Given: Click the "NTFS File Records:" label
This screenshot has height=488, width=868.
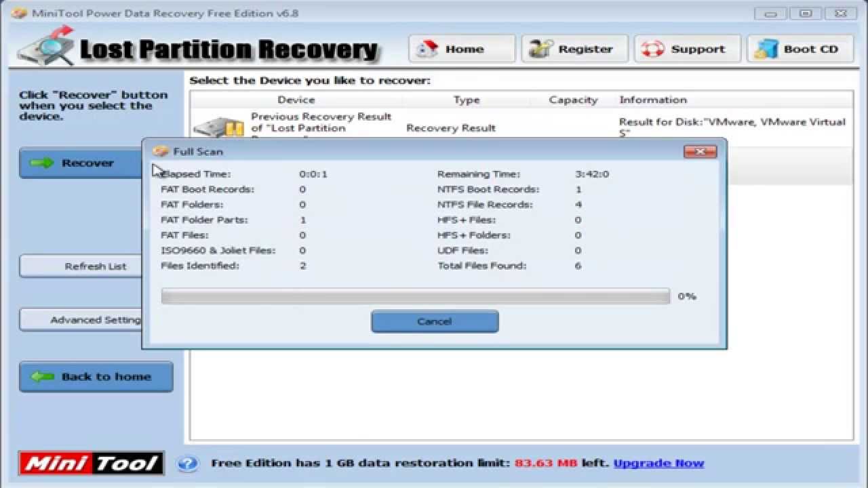Looking at the screenshot, I should [x=485, y=205].
